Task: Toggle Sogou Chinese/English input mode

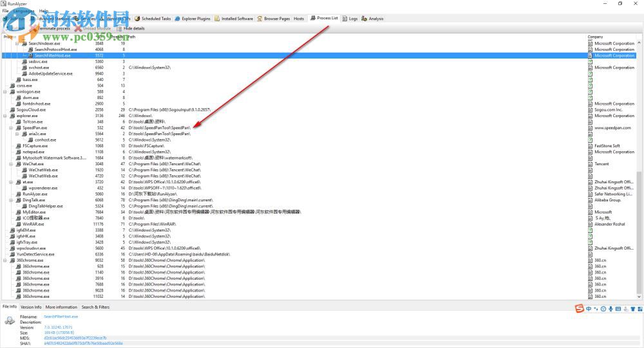Action: (589, 309)
